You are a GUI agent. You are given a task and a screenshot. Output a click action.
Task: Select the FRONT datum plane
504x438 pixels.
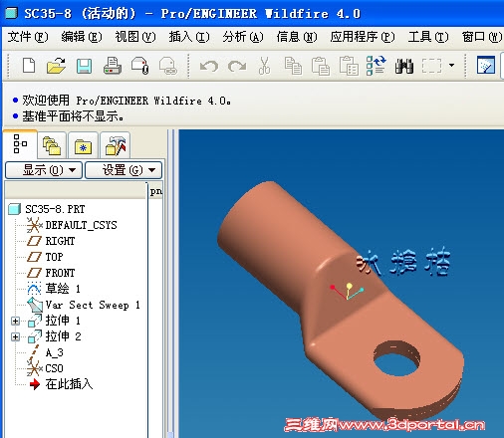51,273
